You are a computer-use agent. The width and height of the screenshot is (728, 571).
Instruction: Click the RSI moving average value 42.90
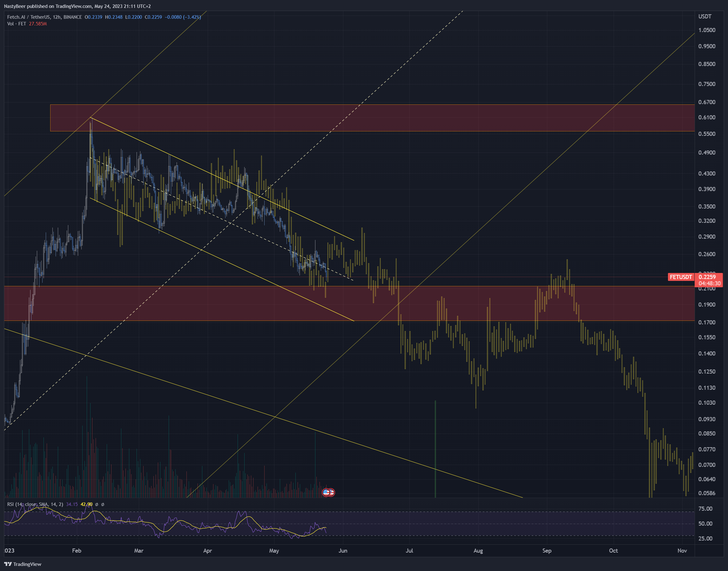click(86, 504)
